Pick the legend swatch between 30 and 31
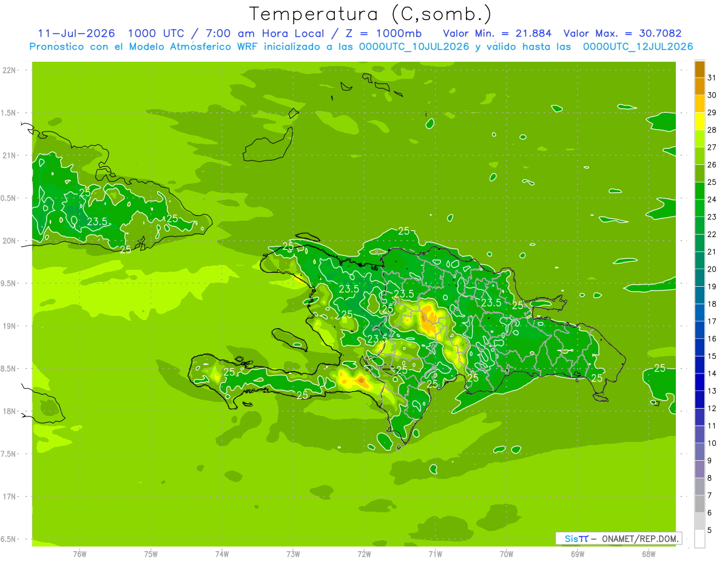Screen dimensions: 728x562 point(699,87)
